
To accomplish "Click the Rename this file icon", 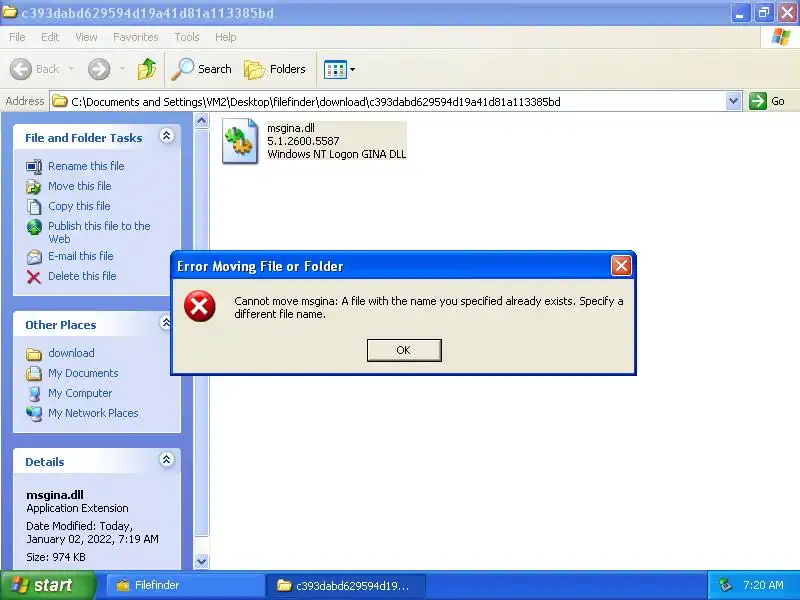I will click(34, 166).
